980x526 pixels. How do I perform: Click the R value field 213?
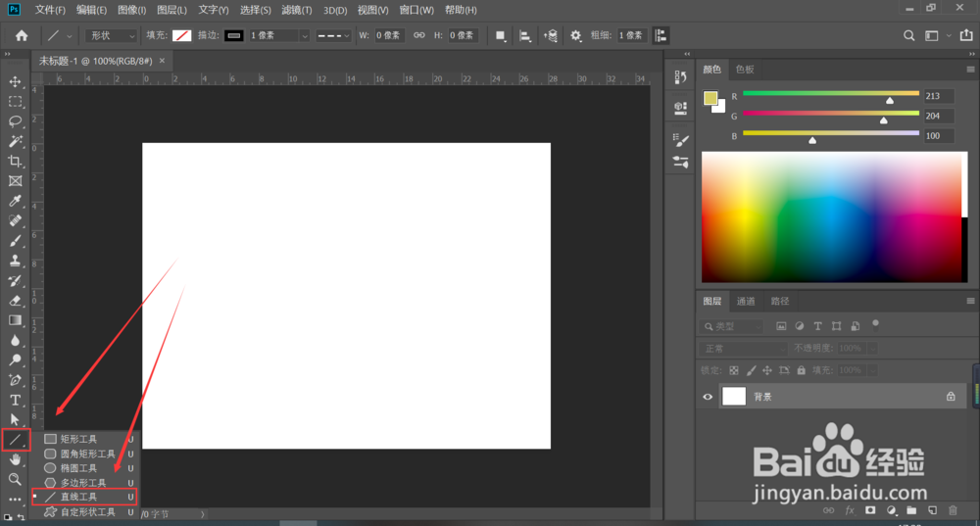(x=938, y=96)
